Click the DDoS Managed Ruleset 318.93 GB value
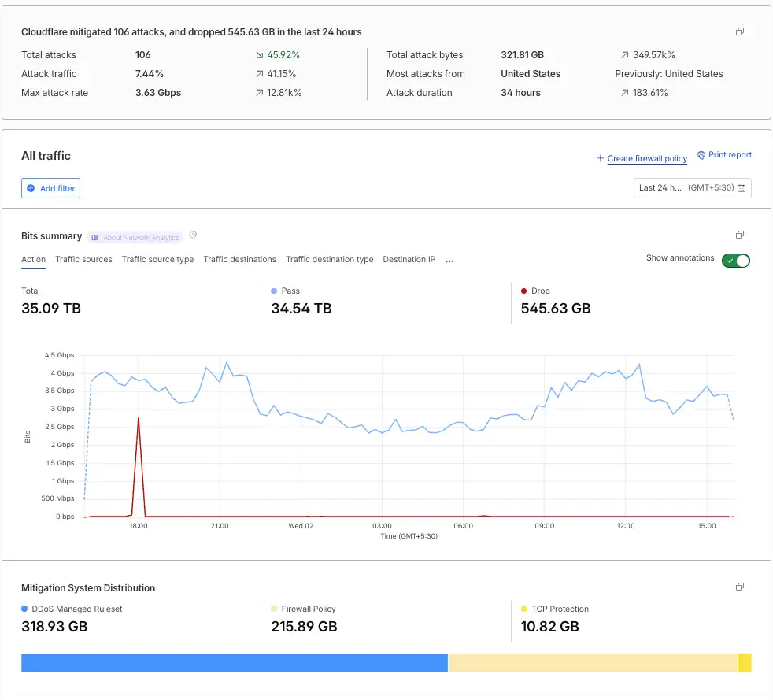Viewport: 773px width, 700px height. (x=54, y=627)
